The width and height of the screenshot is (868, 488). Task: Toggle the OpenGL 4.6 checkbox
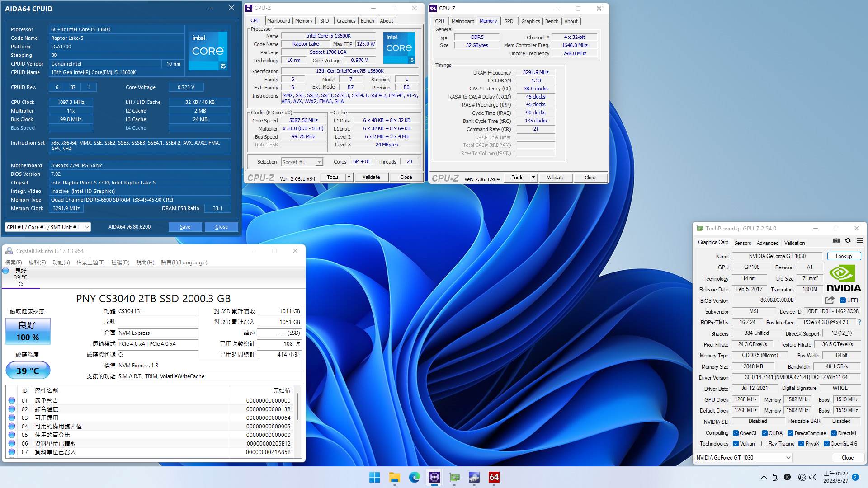[826, 444]
